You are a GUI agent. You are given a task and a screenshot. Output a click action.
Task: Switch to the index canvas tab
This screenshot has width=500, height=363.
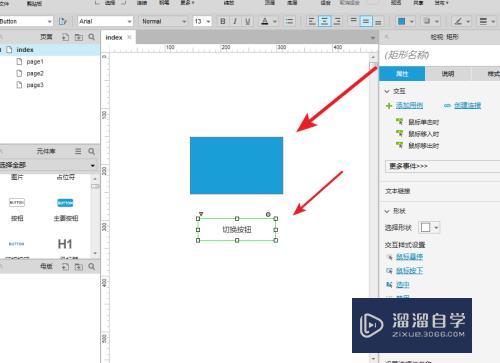point(114,38)
